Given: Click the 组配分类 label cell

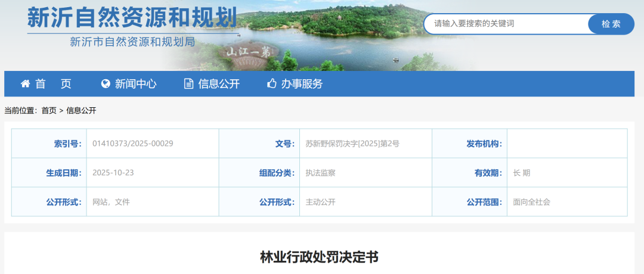Looking at the screenshot, I should 259,173.
